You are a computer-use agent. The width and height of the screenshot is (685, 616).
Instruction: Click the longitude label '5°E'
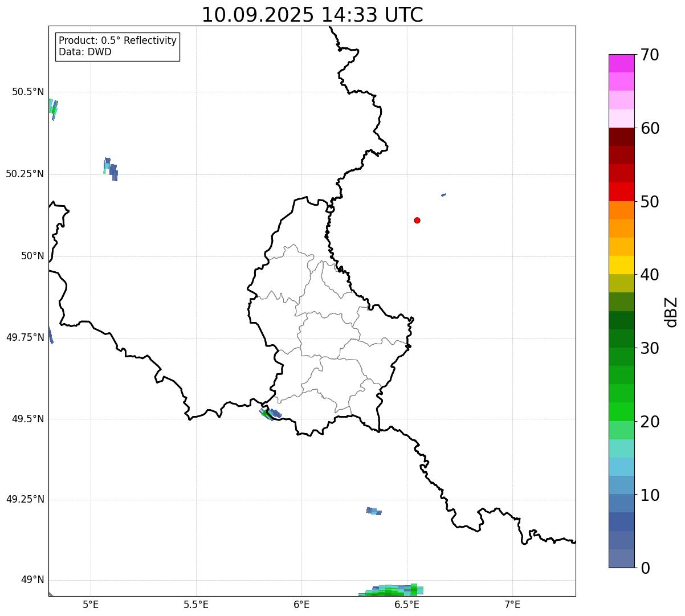point(91,604)
